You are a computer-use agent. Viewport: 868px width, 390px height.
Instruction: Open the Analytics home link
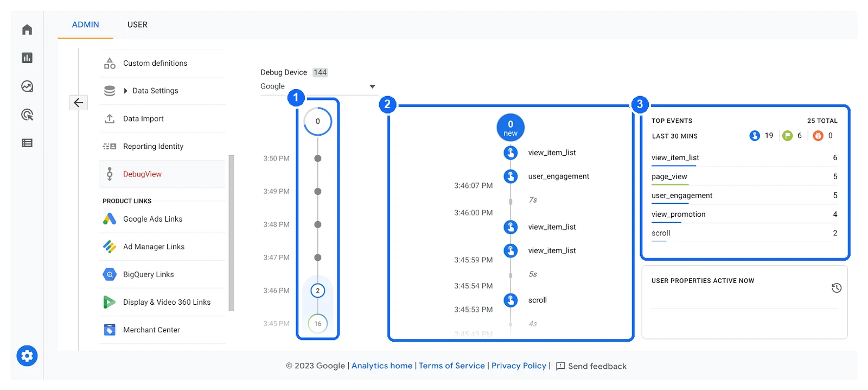point(382,366)
